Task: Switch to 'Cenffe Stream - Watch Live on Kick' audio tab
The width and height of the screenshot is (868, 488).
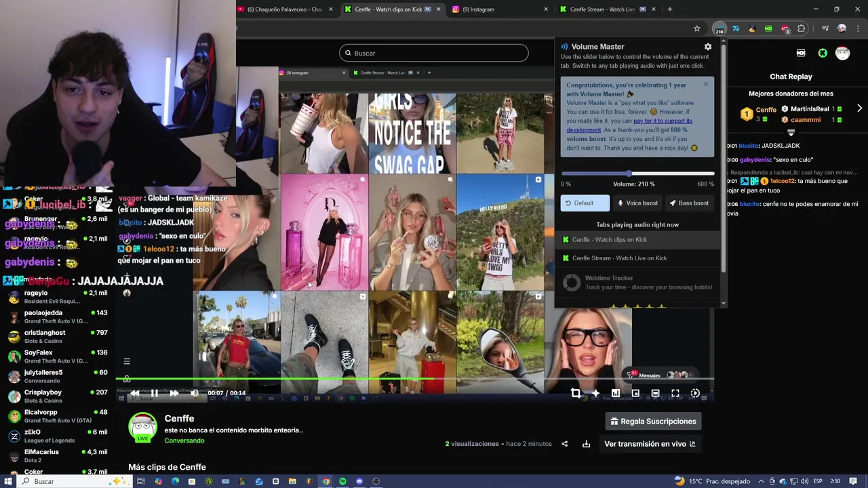Action: [x=637, y=258]
